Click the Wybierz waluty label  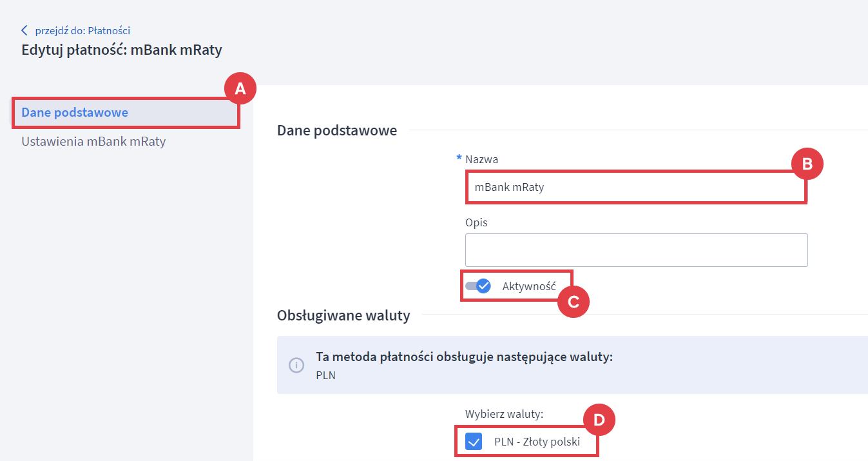(x=504, y=413)
